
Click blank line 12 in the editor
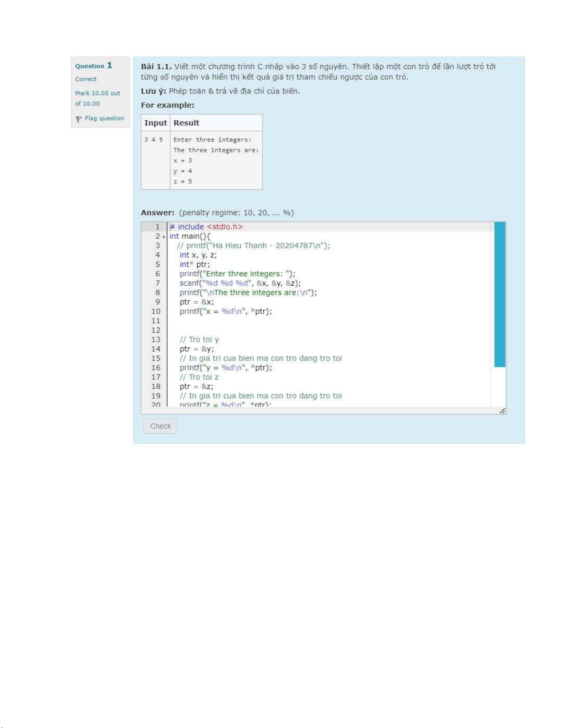pyautogui.click(x=276, y=330)
